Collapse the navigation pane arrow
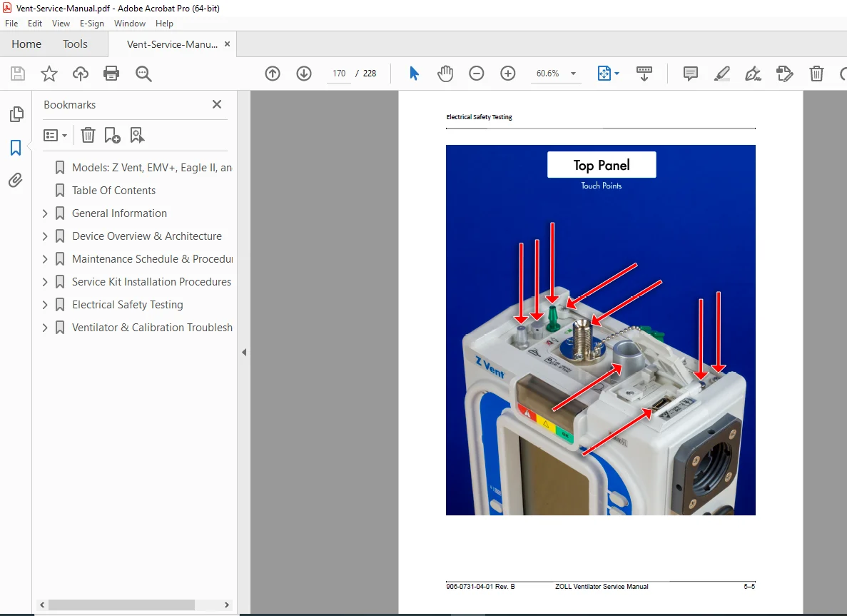Viewport: 847px width, 616px height. (244, 353)
